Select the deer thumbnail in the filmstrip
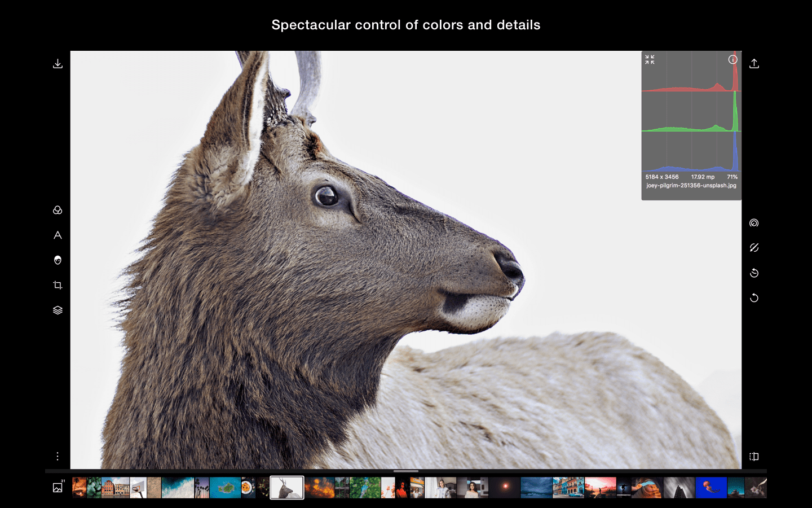The image size is (812, 508). click(x=286, y=488)
